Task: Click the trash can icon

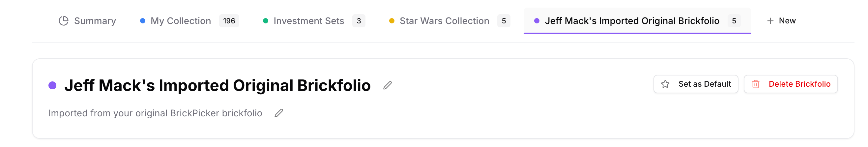Action: [756, 84]
